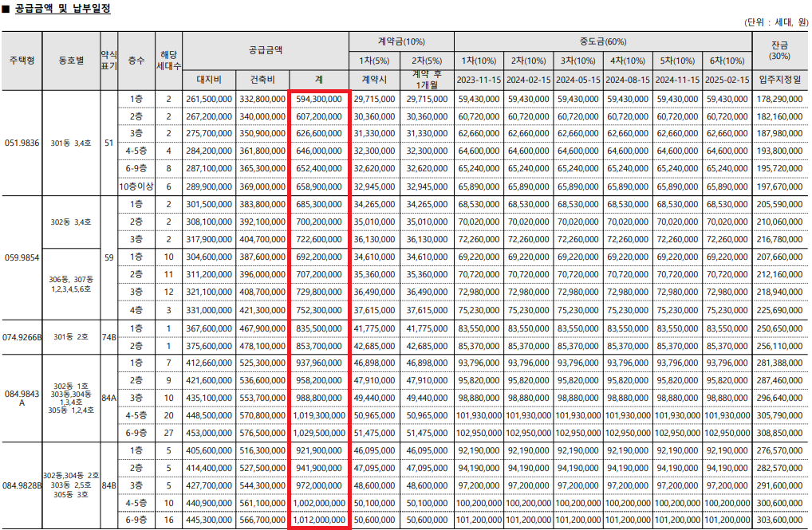Click the 계약금(10%) group header
The image size is (812, 530).
[x=401, y=41]
